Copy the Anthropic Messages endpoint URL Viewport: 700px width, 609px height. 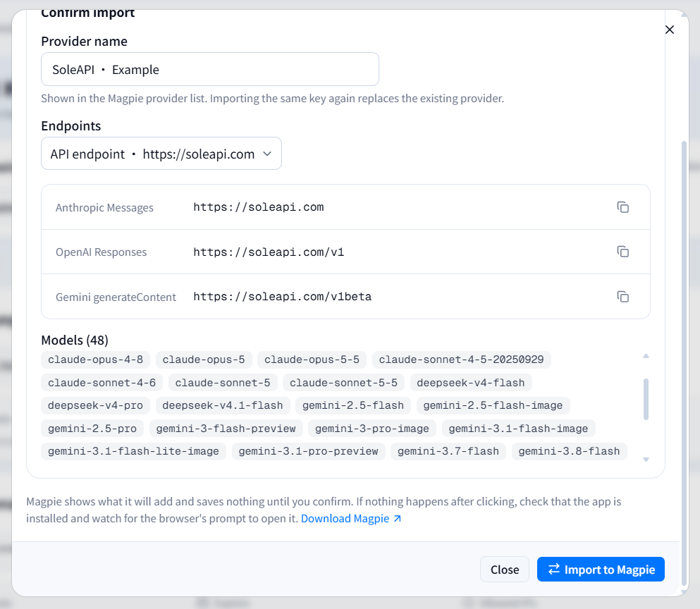[x=622, y=207]
